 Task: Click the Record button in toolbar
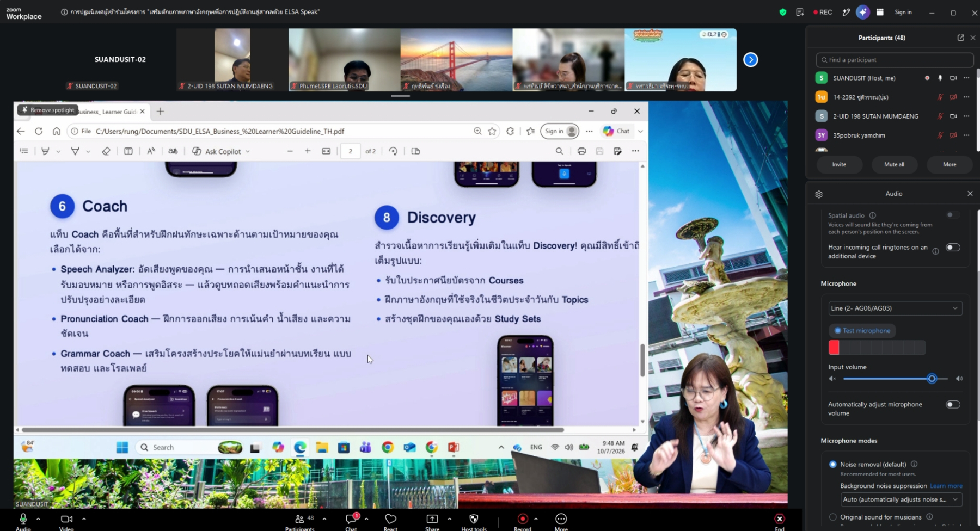(523, 518)
